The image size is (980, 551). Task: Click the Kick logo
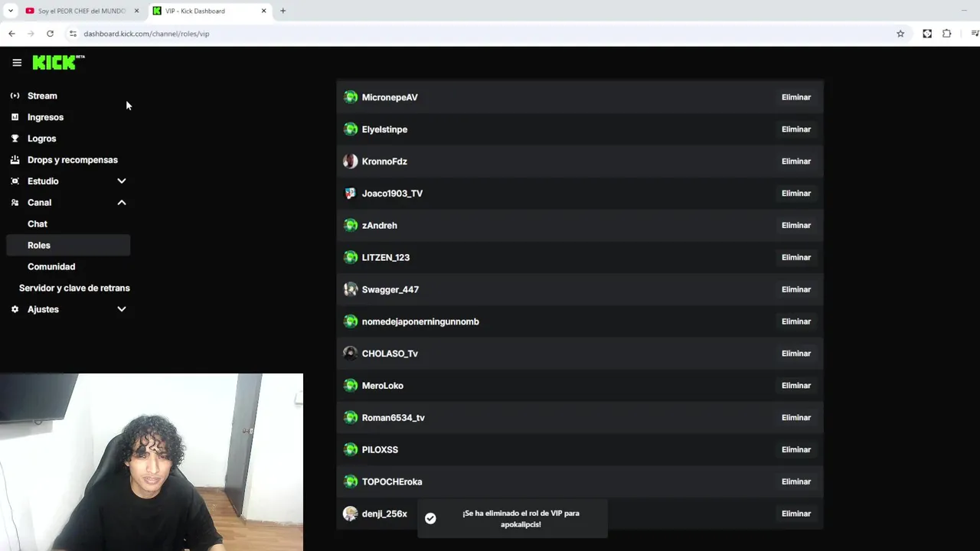pos(58,62)
